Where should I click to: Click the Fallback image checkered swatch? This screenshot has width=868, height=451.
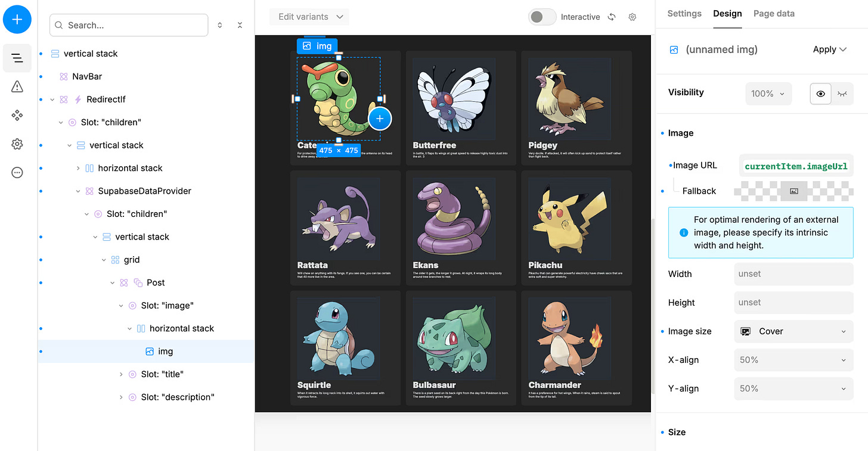(x=793, y=191)
